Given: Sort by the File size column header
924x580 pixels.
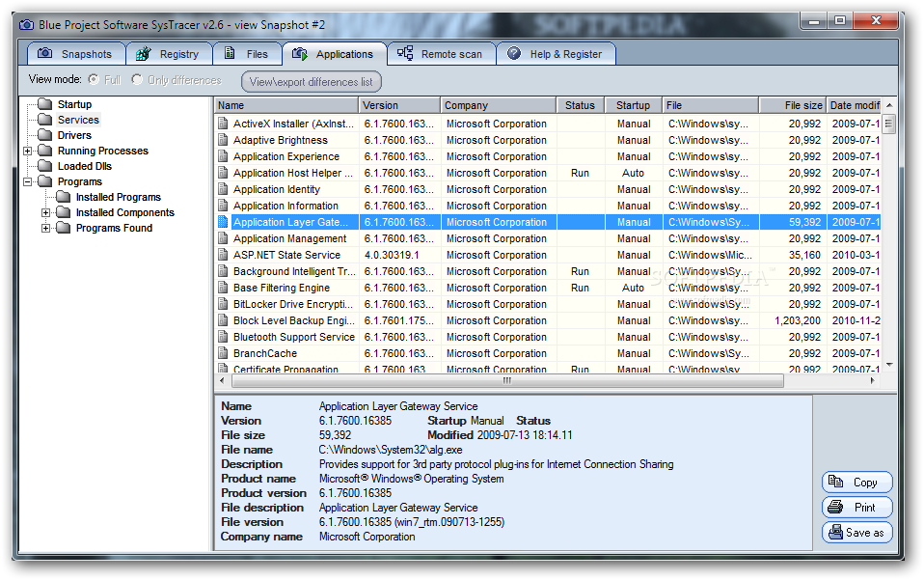Looking at the screenshot, I should (793, 105).
